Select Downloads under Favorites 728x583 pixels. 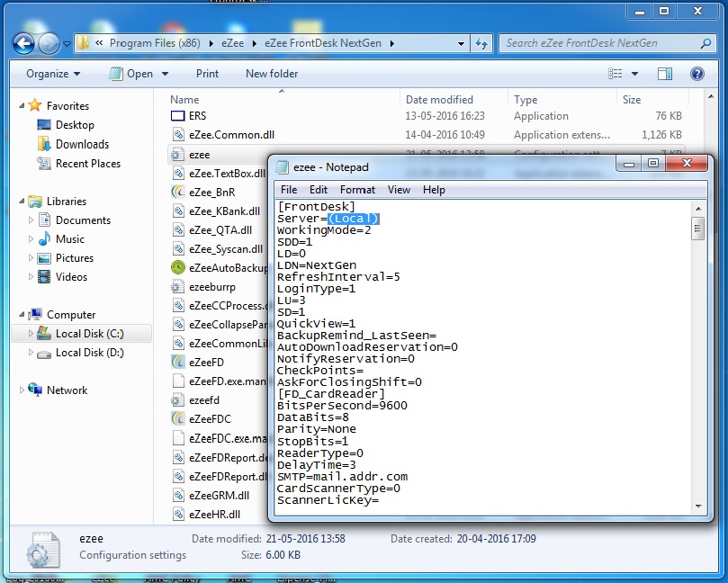pyautogui.click(x=82, y=144)
